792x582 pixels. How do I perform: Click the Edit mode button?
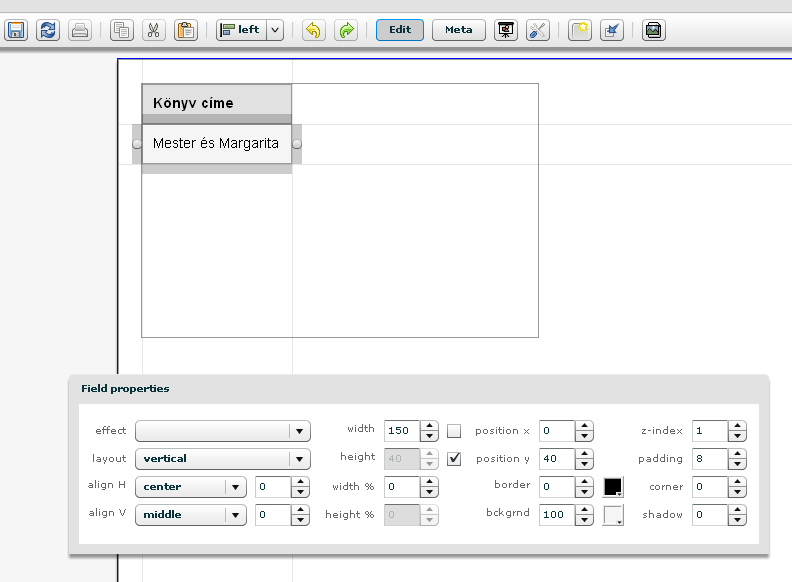[x=400, y=30]
